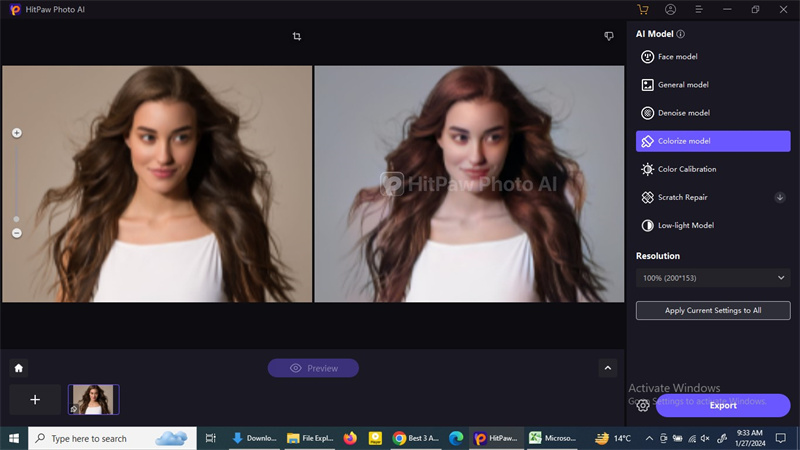Collapse the bottom thumbnail panel chevron
Viewport: 800px width, 450px height.
608,368
